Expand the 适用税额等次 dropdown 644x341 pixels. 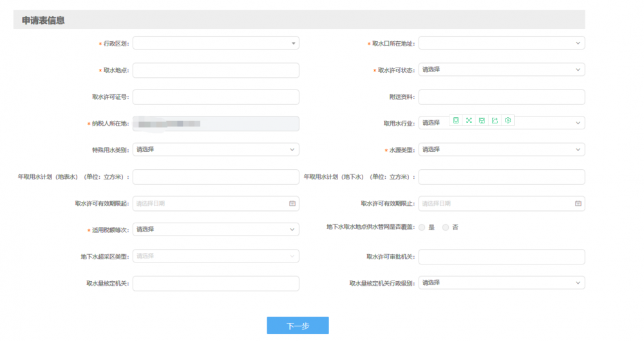216,230
